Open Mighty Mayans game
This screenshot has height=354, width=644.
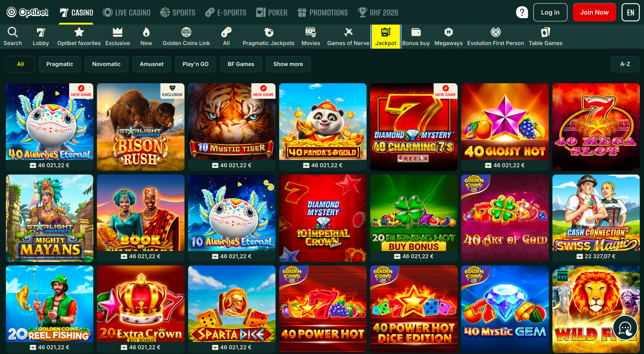pyautogui.click(x=50, y=218)
